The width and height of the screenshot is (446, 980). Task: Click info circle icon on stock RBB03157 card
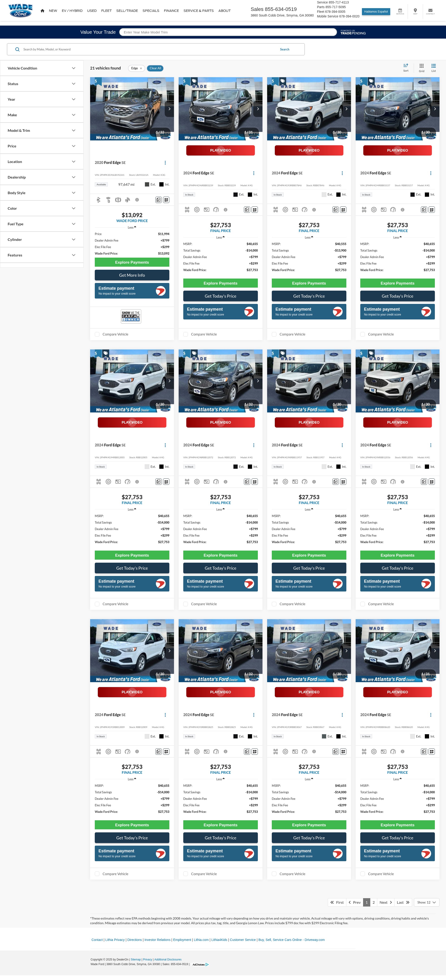point(403,210)
